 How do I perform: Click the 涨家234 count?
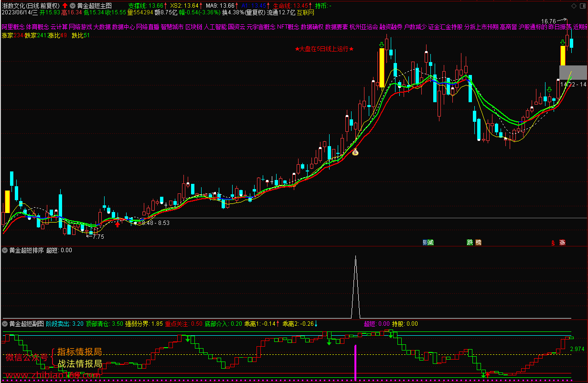tap(12, 36)
